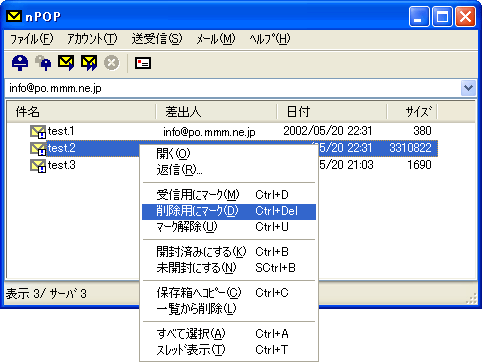Screen dimensions: 482x362
Task: Choose 削除用にマーク(D) menu entry
Action: (229, 211)
